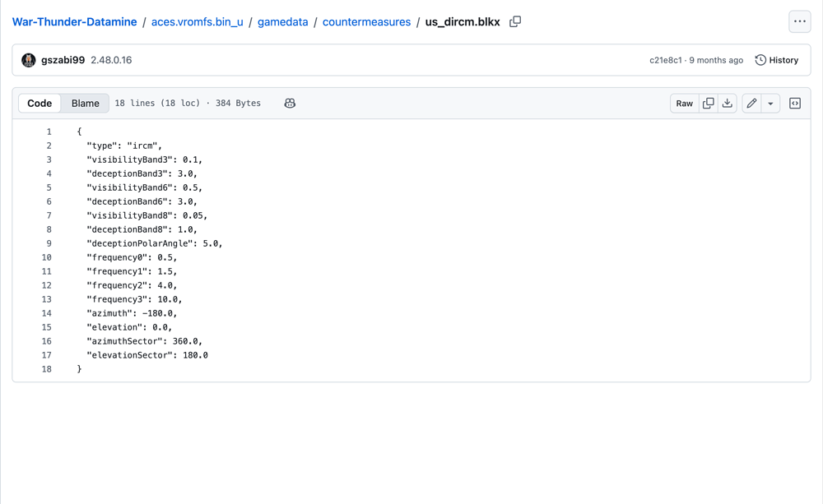823x504 pixels.
Task: Select line number 1
Action: point(49,132)
